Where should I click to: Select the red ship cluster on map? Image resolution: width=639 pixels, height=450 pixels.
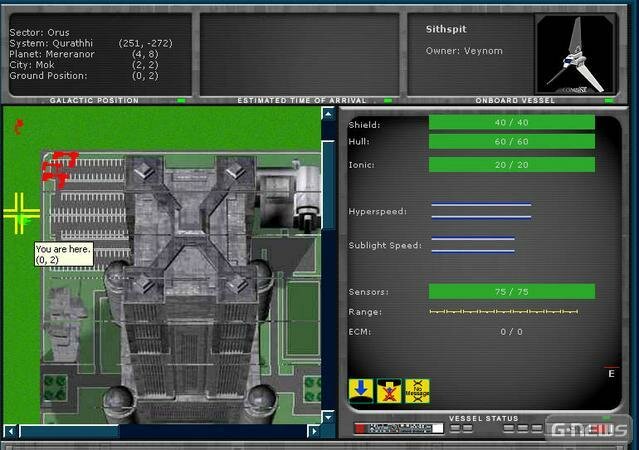[x=61, y=168]
